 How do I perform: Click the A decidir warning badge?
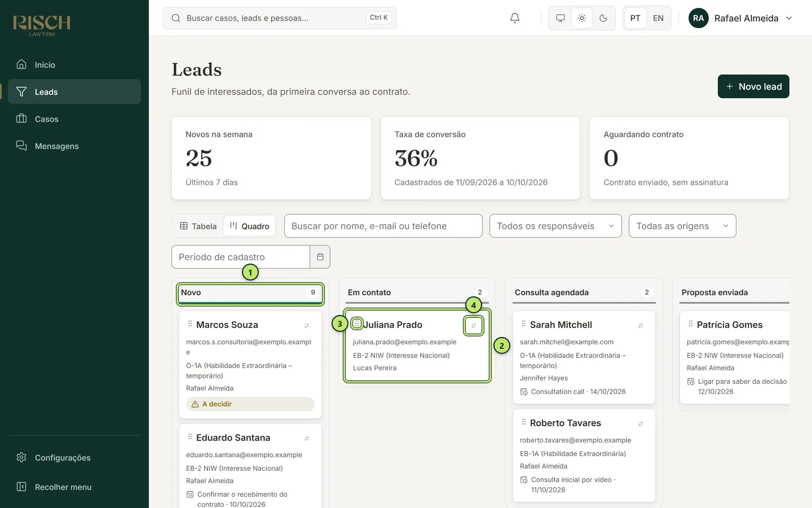250,404
